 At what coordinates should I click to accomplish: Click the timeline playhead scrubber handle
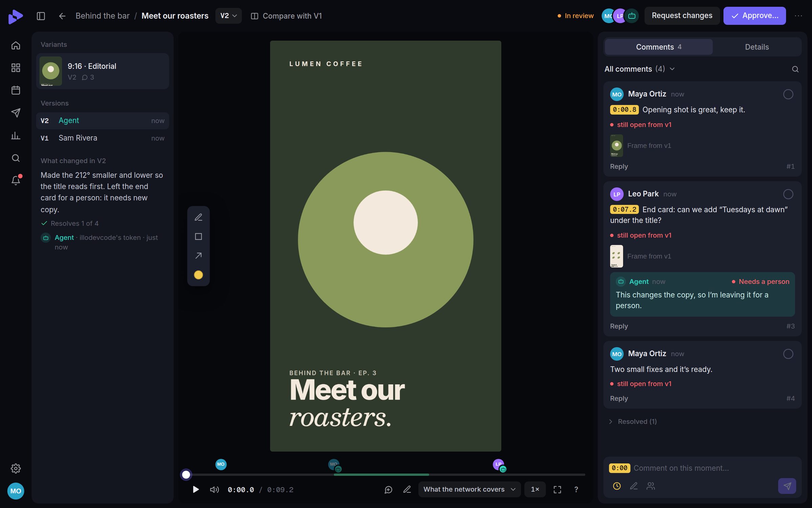[186, 474]
